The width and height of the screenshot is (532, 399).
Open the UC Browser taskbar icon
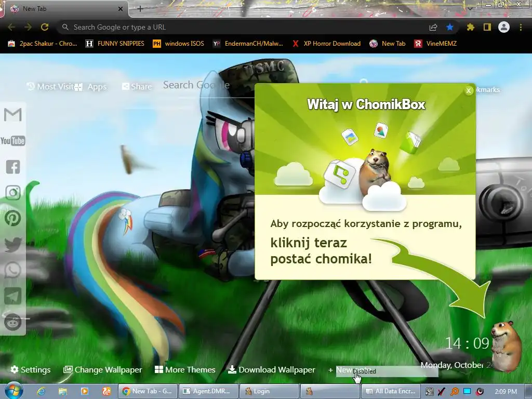point(106,391)
